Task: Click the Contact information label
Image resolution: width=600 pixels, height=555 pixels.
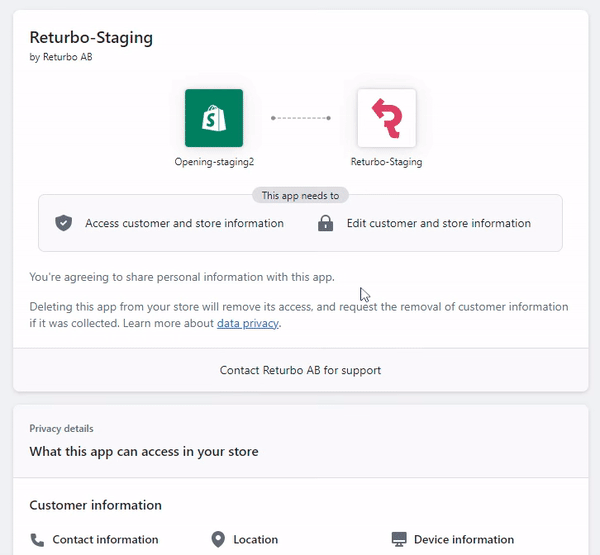Action: click(x=105, y=540)
